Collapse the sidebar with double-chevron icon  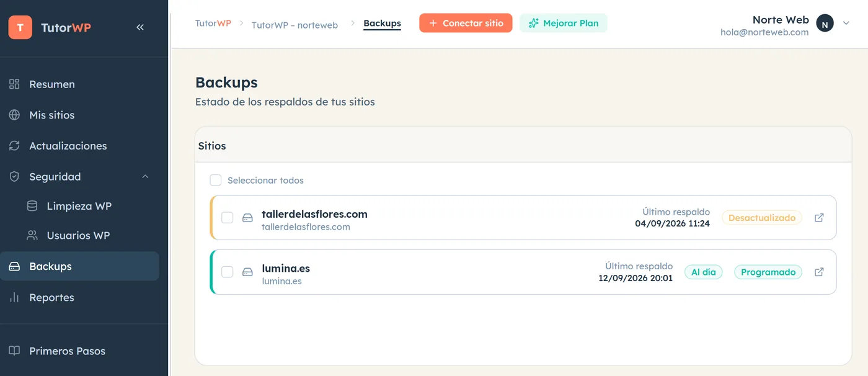pyautogui.click(x=140, y=27)
